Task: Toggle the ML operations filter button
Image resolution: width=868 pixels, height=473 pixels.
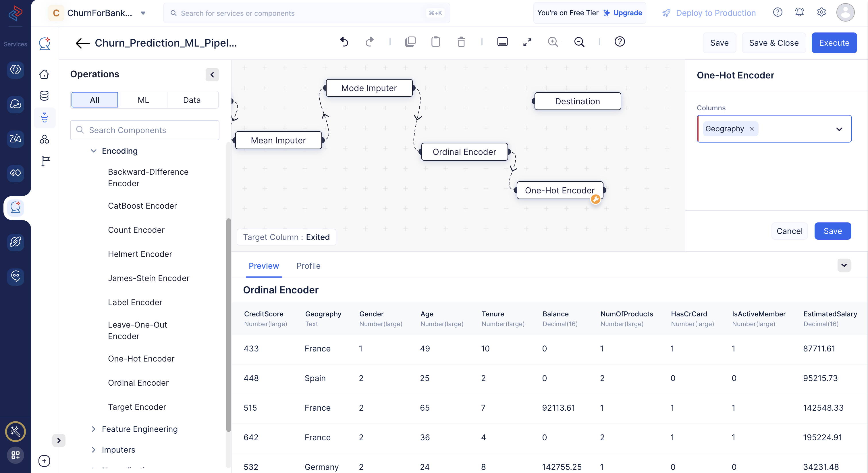Action: [143, 100]
